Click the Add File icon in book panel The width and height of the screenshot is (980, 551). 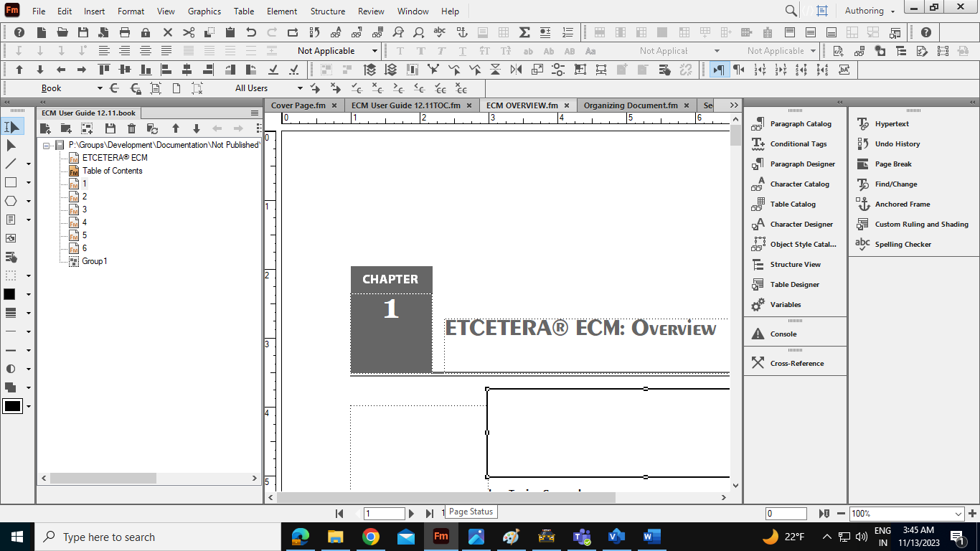coord(45,128)
